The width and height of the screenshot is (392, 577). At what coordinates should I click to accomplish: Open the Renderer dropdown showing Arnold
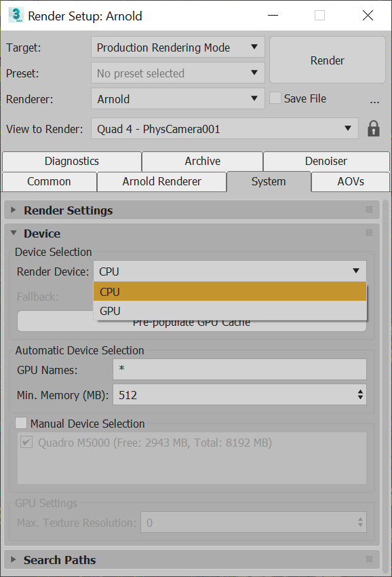point(178,98)
